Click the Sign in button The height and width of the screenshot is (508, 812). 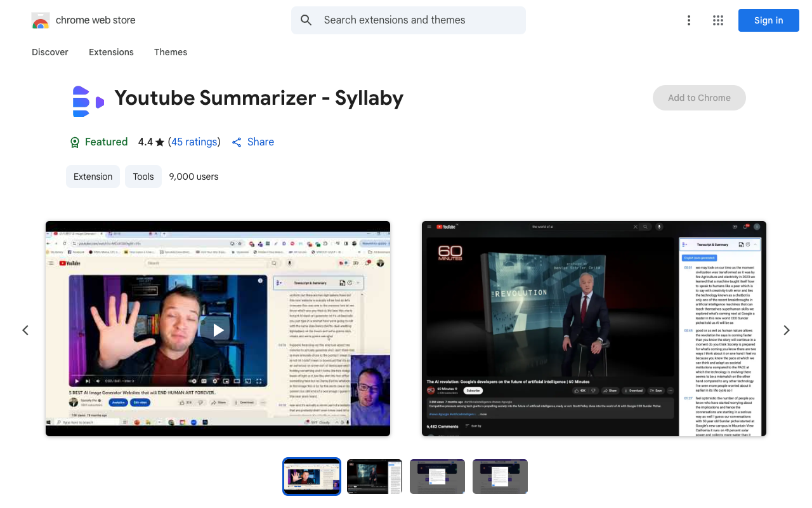[768, 20]
